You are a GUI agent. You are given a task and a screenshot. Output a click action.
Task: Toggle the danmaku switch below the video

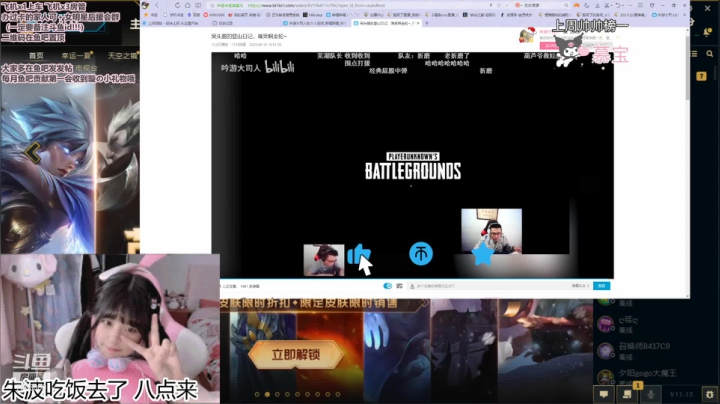coord(388,286)
